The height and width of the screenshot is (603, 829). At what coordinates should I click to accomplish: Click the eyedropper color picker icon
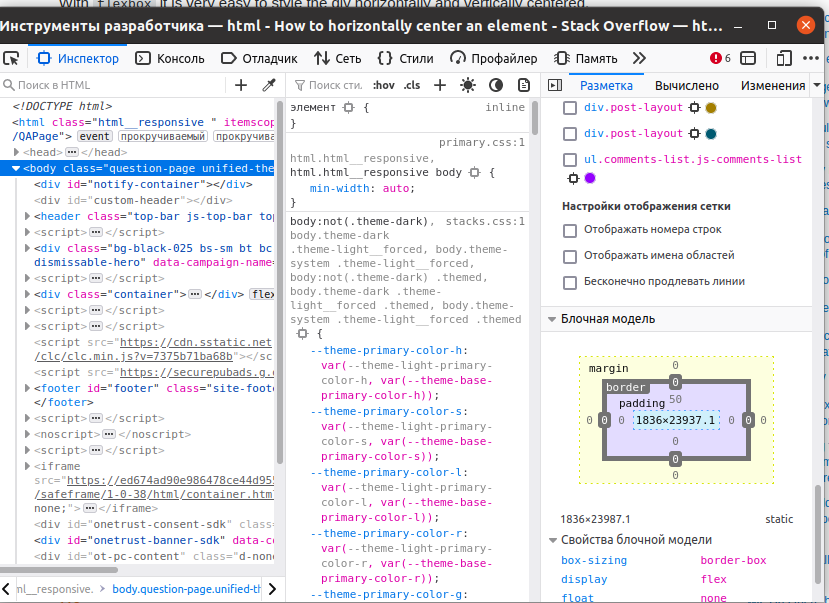269,86
